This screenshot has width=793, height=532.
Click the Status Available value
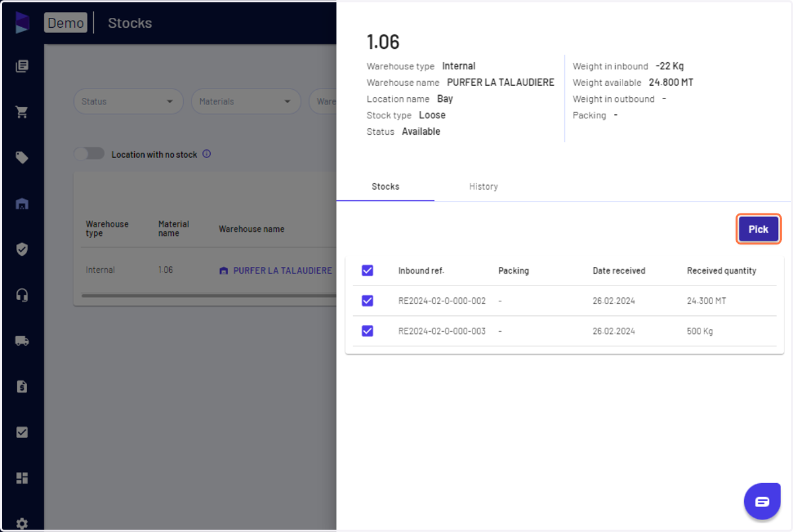[421, 132]
